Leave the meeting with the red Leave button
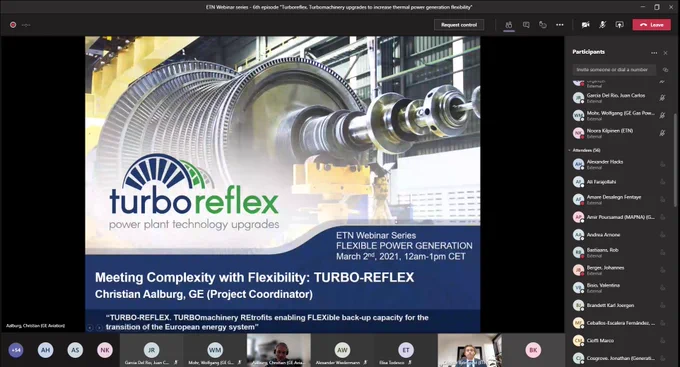The width and height of the screenshot is (680, 367). pos(651,25)
